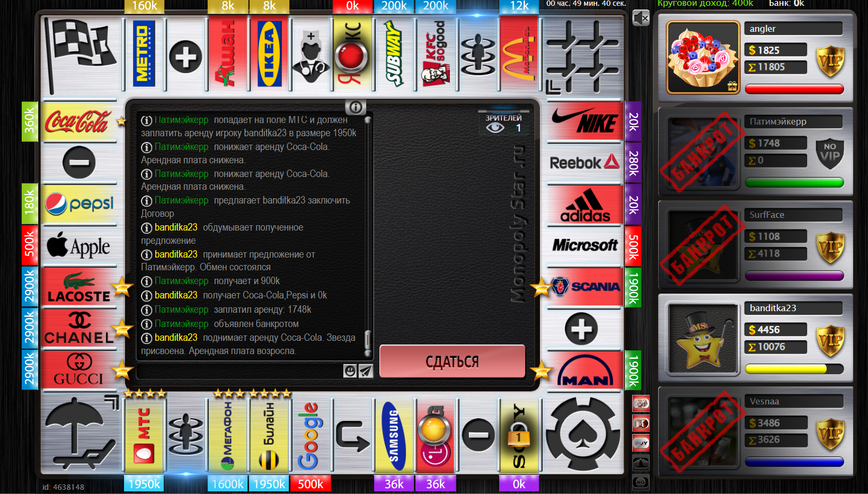Select the Samsung property tile

[394, 436]
